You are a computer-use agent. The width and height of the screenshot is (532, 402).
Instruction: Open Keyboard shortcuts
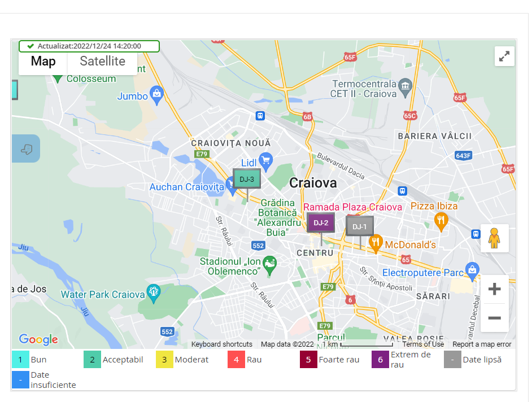221,344
